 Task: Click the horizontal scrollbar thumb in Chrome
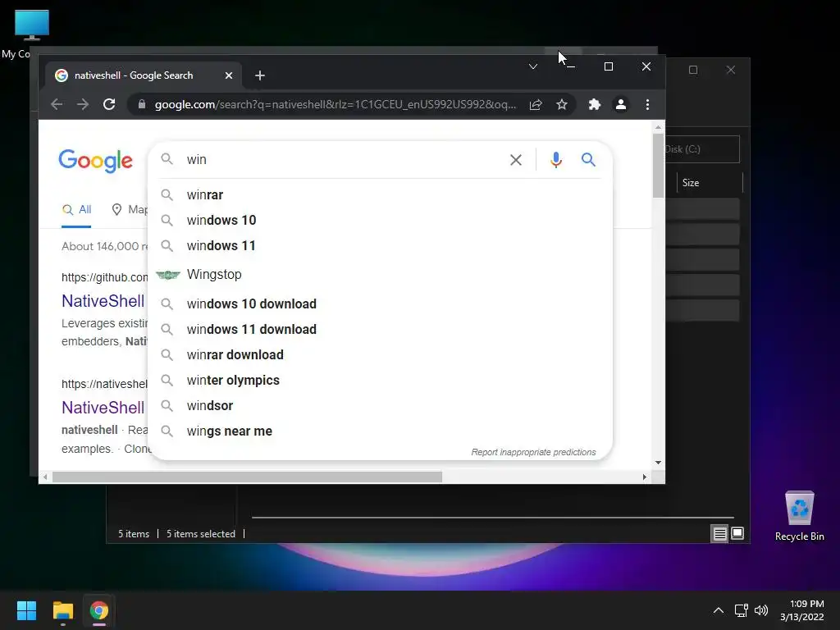point(248,477)
